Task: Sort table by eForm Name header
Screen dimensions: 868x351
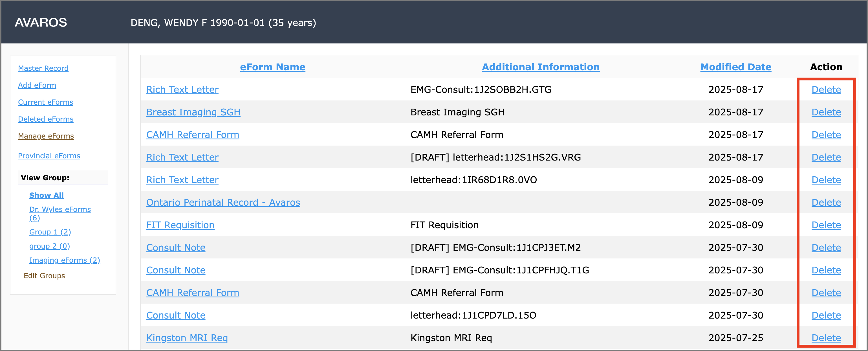Action: [x=272, y=67]
